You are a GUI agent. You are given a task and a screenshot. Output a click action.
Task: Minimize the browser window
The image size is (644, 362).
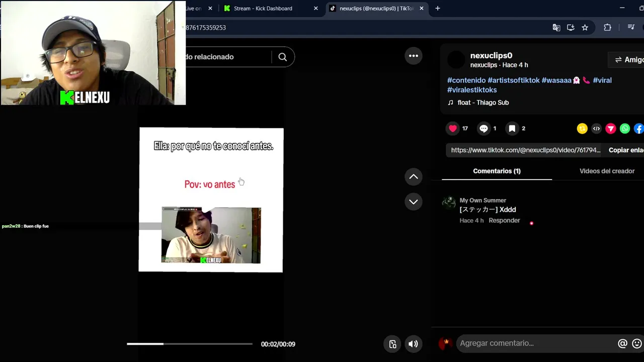622,9
